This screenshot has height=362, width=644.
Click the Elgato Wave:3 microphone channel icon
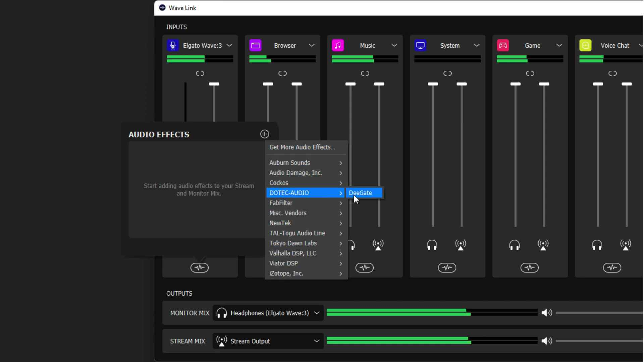[173, 45]
